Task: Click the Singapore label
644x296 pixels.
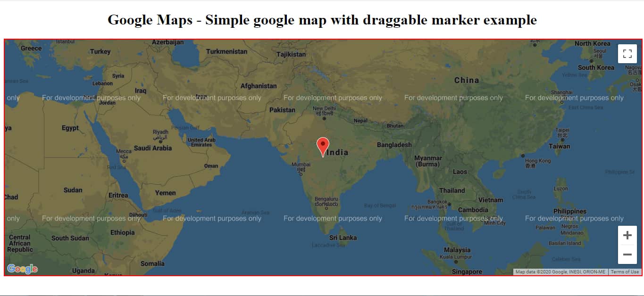Action: click(x=467, y=271)
